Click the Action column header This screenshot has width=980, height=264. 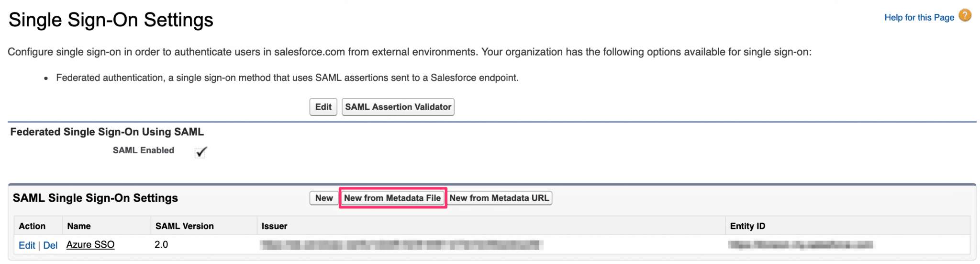[32, 226]
